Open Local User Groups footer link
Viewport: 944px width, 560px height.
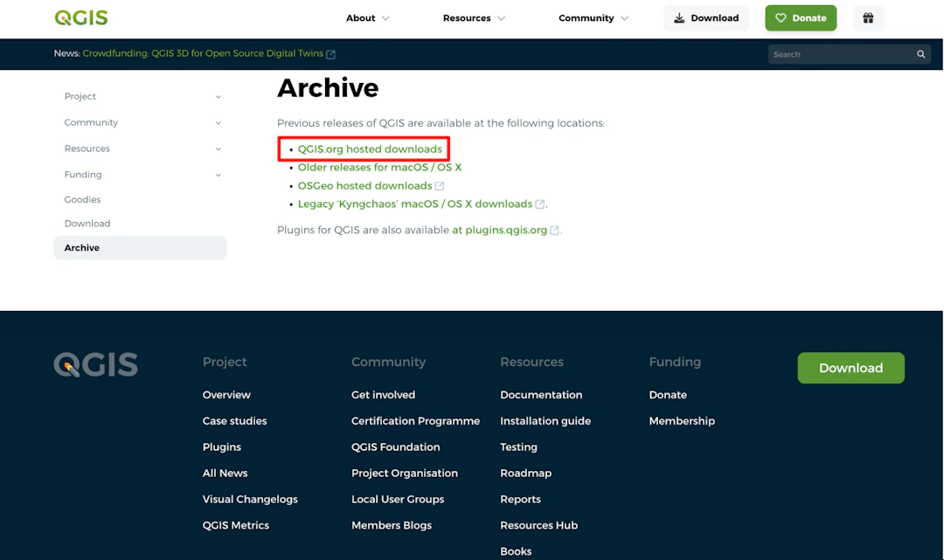(x=398, y=499)
